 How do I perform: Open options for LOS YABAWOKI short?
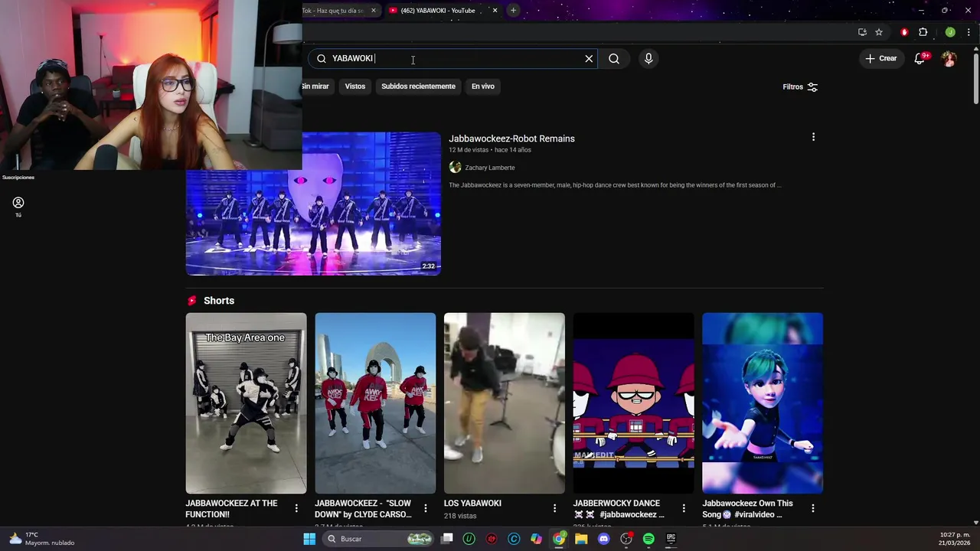(554, 508)
